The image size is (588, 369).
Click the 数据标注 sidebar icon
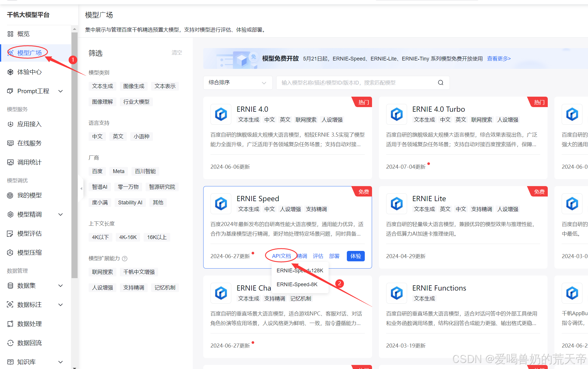pos(10,305)
